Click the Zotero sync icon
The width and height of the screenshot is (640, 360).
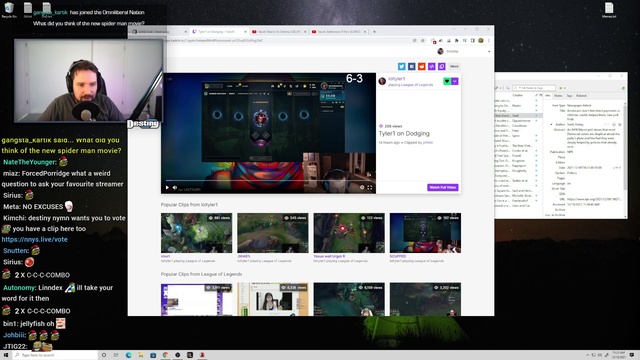[623, 88]
